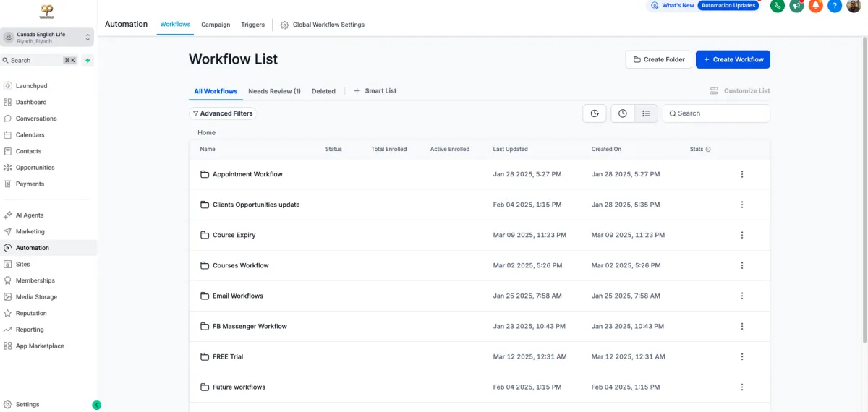
Task: Open the Stats column info icon
Action: 708,150
